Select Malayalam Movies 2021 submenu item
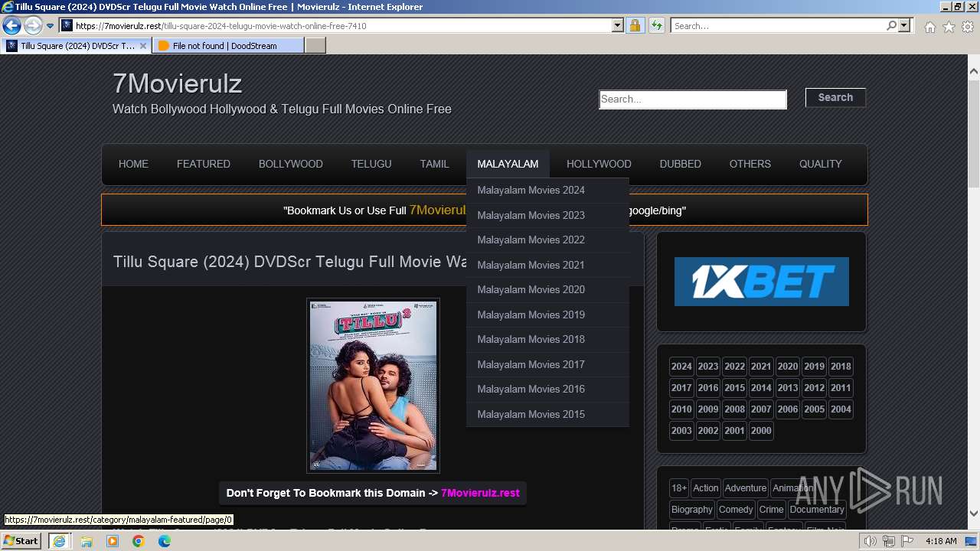 547,266
